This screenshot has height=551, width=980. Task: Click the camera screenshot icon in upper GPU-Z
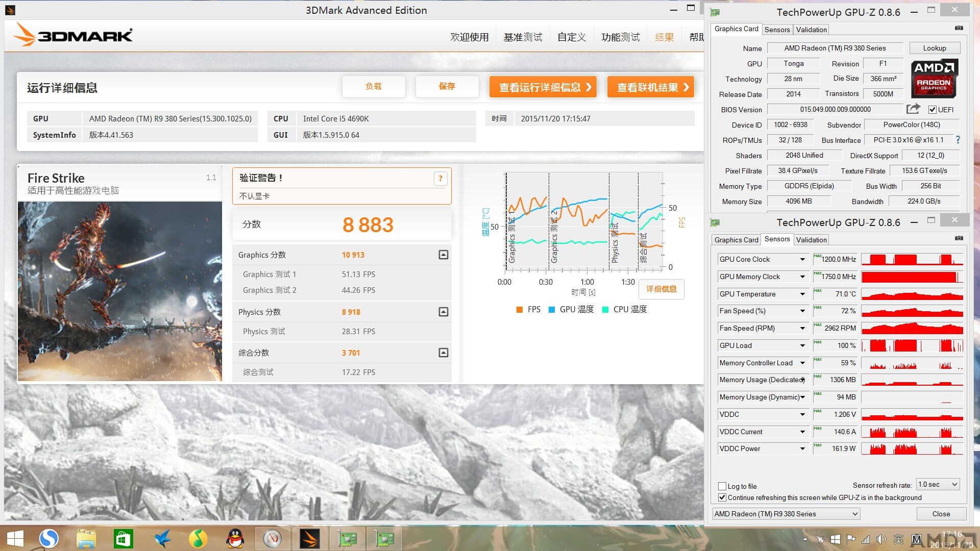959,28
